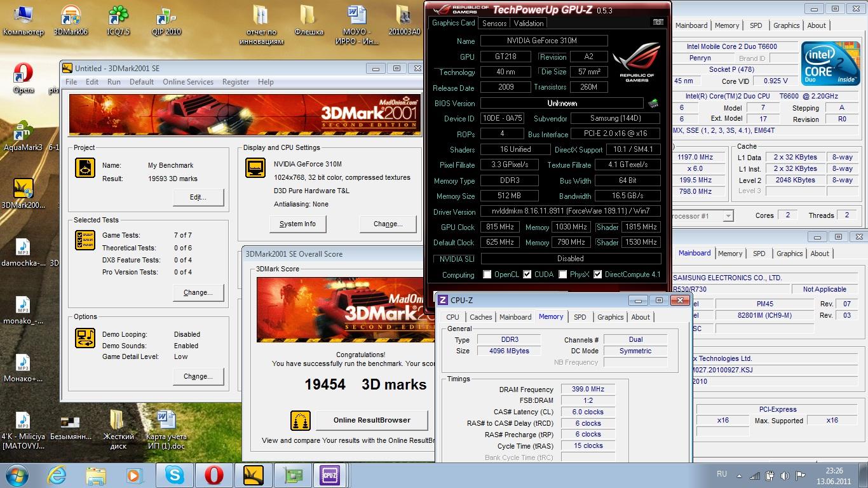Click the GPU Name field NVIDIA GeForce 310M
This screenshot has height=488, width=868.
pyautogui.click(x=544, y=41)
